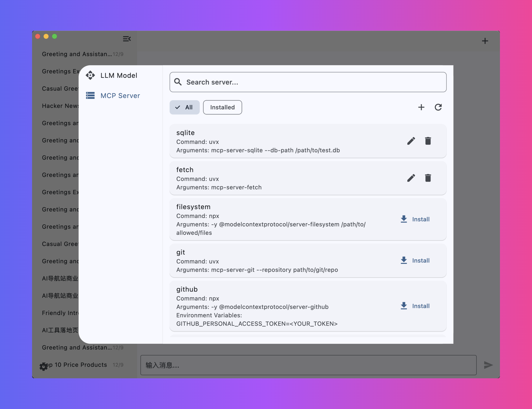
Task: Install the git server
Action: [415, 260]
